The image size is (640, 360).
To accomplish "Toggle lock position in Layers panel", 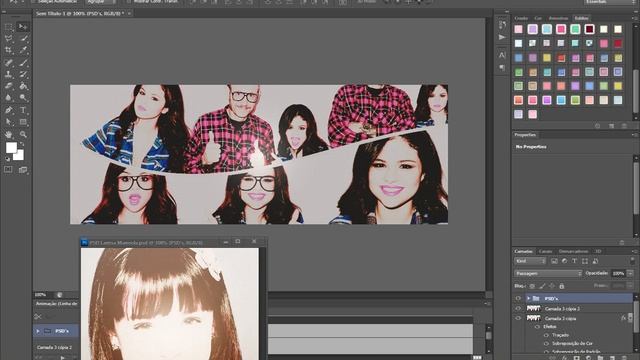I will tap(552, 286).
